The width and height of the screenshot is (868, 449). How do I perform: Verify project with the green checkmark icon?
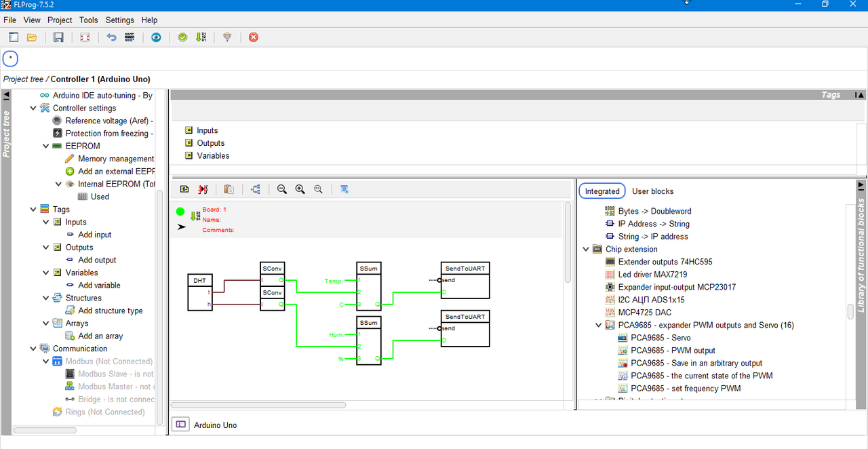click(x=182, y=37)
